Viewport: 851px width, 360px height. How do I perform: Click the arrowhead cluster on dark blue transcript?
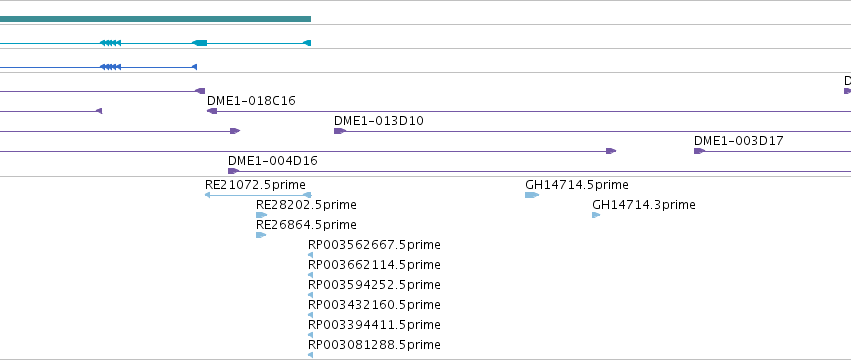click(x=110, y=67)
